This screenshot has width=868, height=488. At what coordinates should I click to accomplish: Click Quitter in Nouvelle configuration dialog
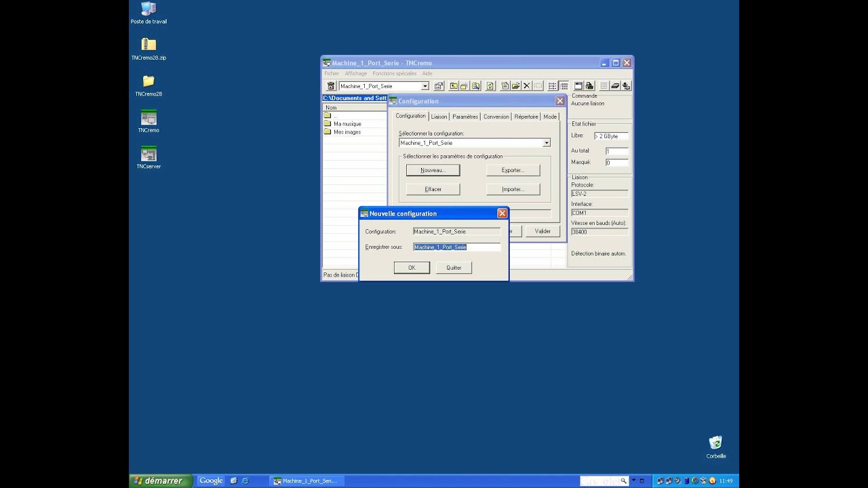pos(454,268)
